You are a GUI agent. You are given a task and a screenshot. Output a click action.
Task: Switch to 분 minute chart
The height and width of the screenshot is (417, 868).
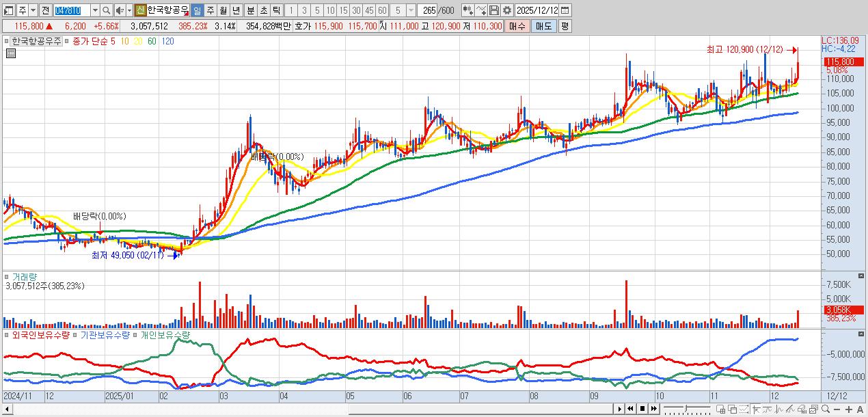(251, 10)
